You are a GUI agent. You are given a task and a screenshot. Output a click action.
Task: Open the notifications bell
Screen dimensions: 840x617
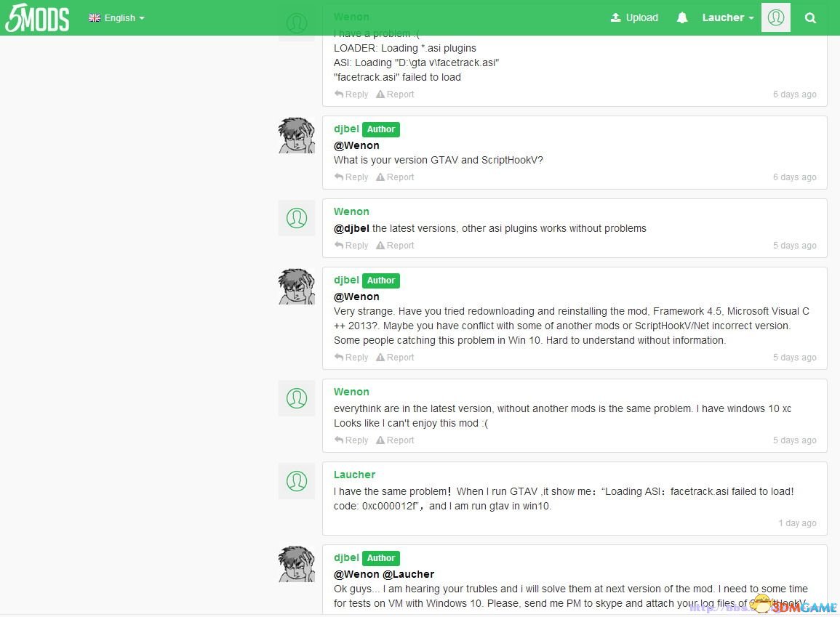click(x=682, y=17)
